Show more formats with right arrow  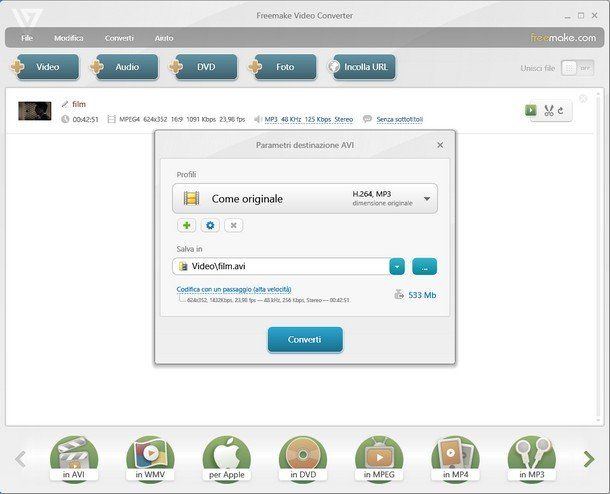click(589, 459)
